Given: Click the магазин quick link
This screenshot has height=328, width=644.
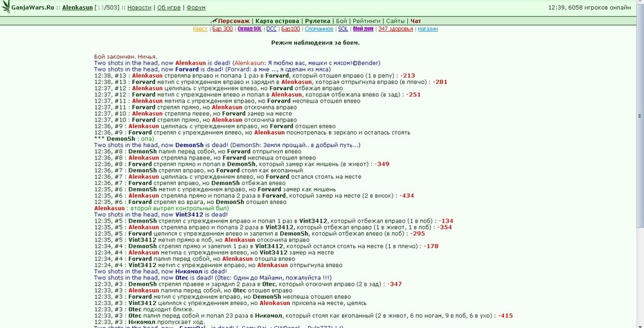Looking at the screenshot, I should [428, 29].
